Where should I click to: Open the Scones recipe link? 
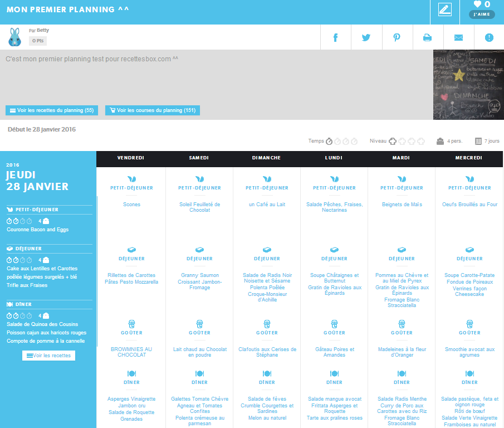(x=131, y=205)
